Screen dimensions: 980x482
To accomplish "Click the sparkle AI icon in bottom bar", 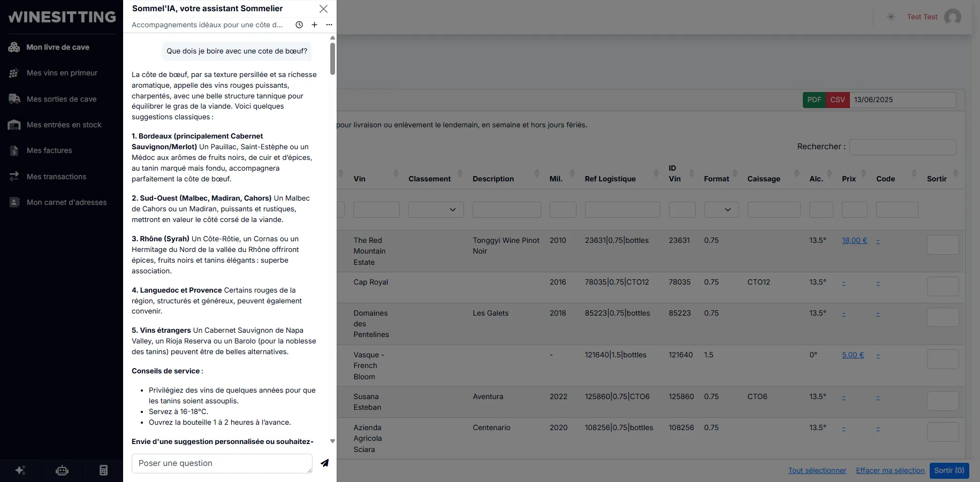I will point(20,470).
